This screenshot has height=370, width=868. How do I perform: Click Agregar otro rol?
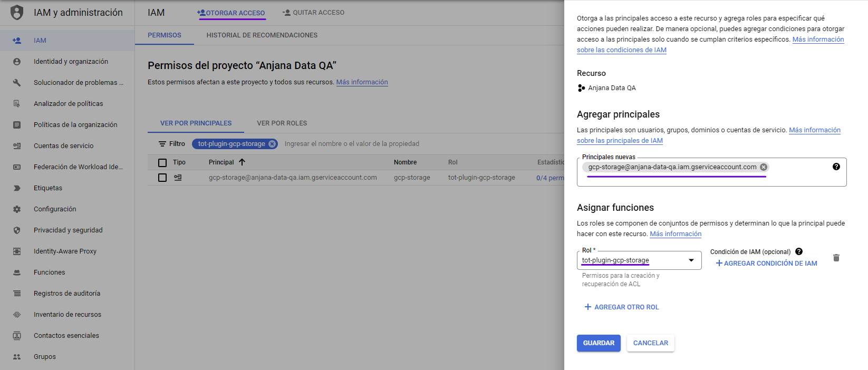(622, 307)
